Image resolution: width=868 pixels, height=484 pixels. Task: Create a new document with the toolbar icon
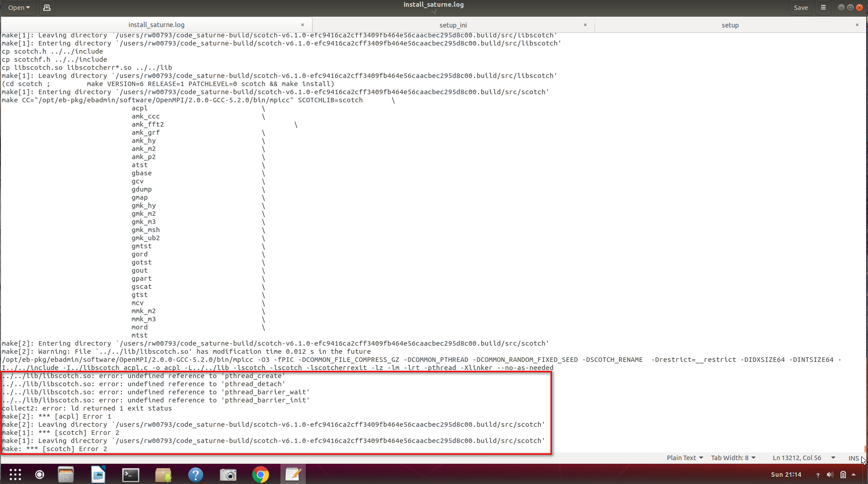click(46, 8)
